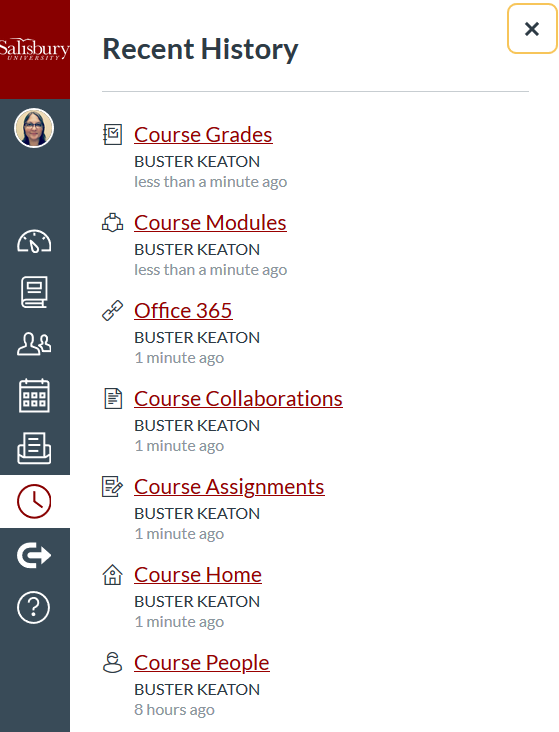
Task: Click the pencil-paper icon beside Course Assignments
Action: 113,486
